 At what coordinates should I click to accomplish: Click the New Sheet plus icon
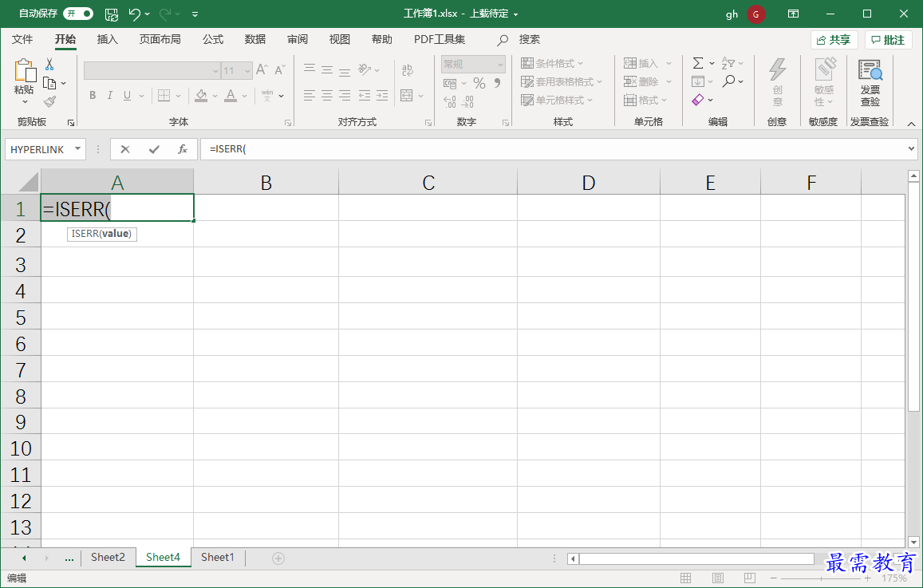pos(278,558)
